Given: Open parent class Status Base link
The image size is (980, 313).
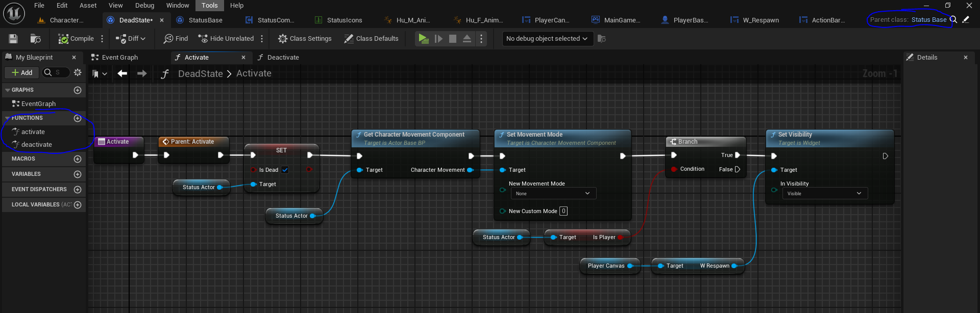Looking at the screenshot, I should click(929, 20).
